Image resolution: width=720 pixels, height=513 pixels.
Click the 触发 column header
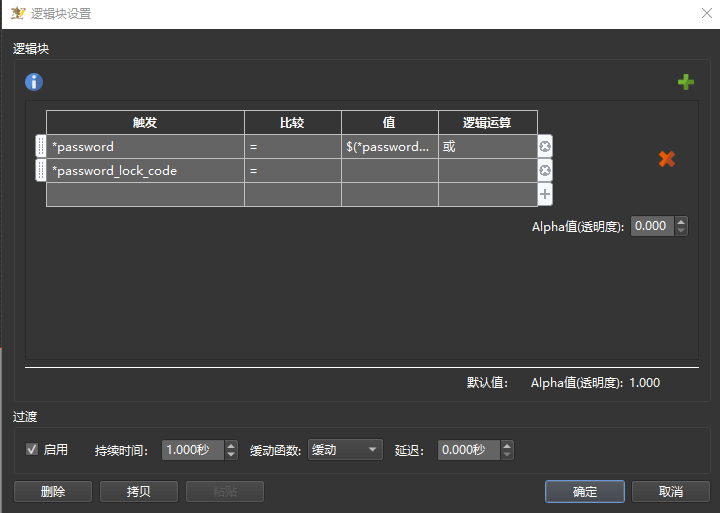point(145,122)
